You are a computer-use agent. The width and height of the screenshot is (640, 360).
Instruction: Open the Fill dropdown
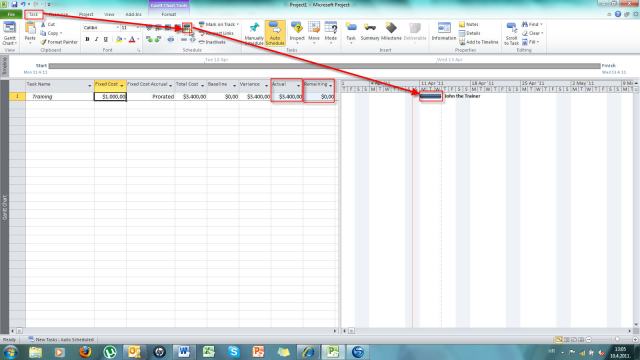pyautogui.click(x=531, y=42)
